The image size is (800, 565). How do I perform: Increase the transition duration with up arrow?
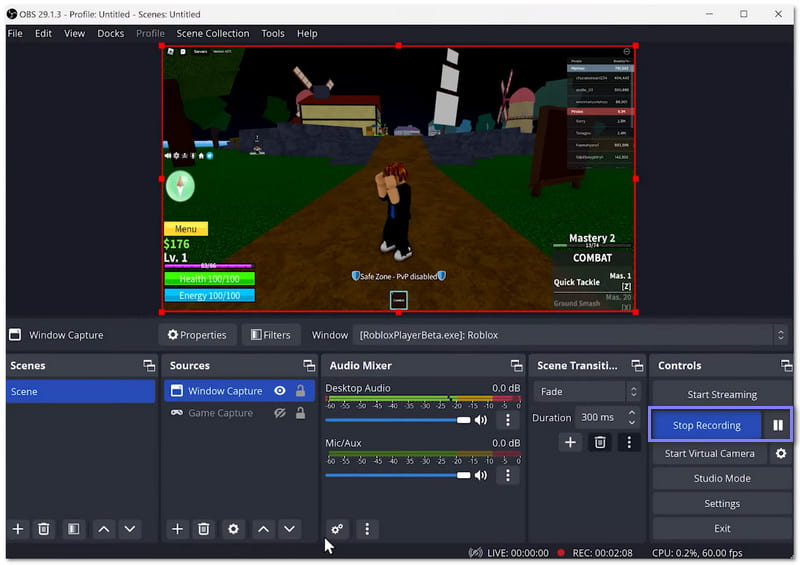632,412
